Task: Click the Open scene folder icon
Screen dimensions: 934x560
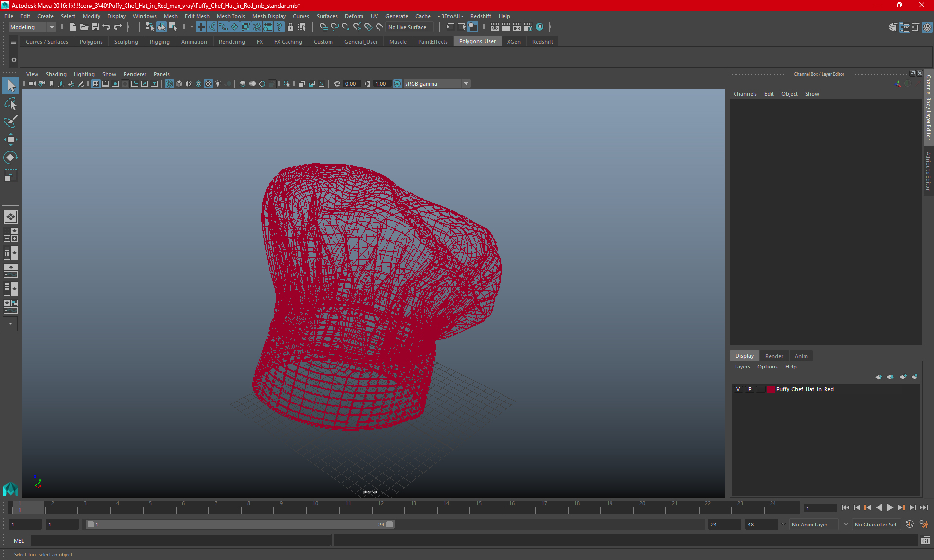Action: coord(84,27)
